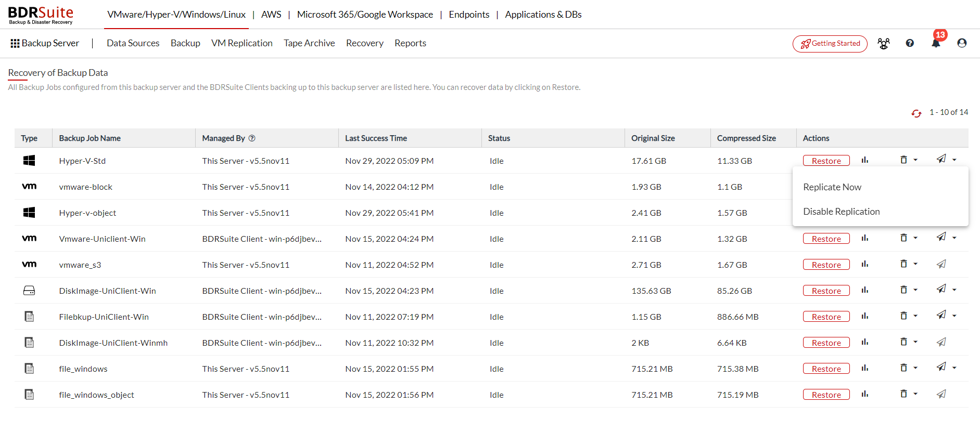Click the Last Success Time column header

pyautogui.click(x=376, y=138)
